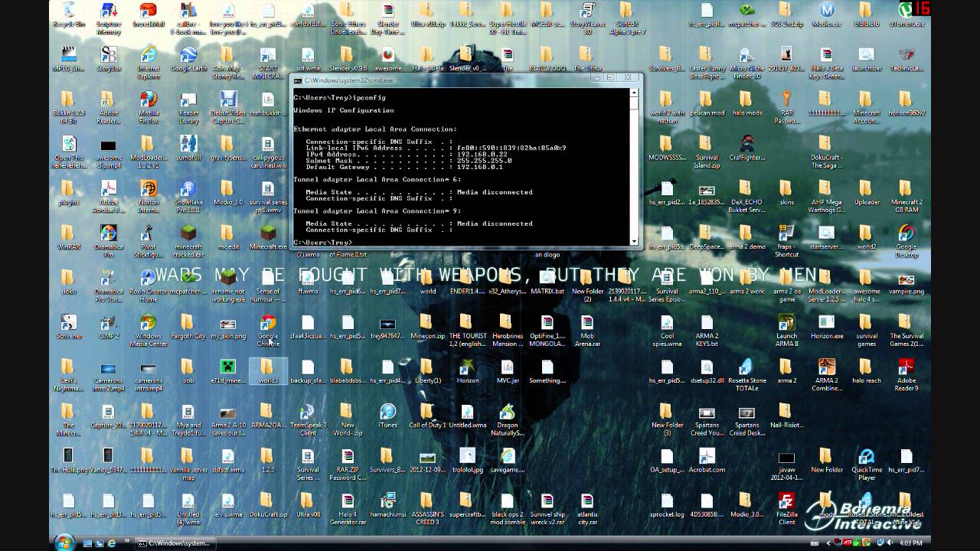The width and height of the screenshot is (980, 551).
Task: Open Internet Explorer desktop shortcut
Action: 149,61
